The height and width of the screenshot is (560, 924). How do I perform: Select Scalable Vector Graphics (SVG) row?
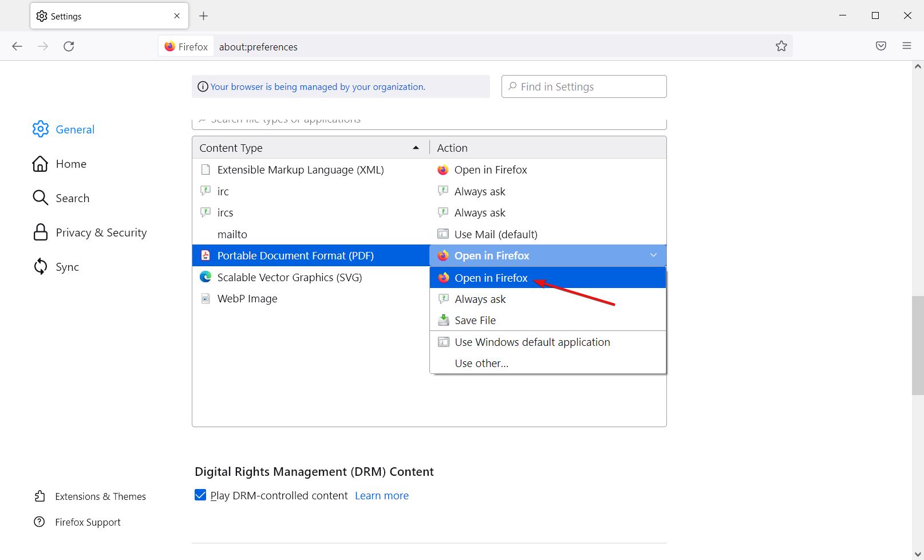(x=311, y=277)
